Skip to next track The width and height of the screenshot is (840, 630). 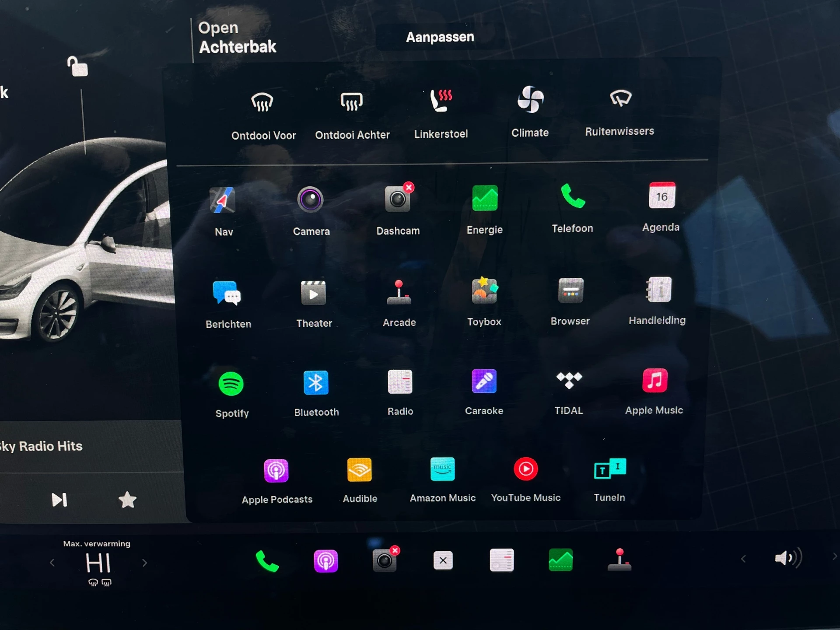59,500
